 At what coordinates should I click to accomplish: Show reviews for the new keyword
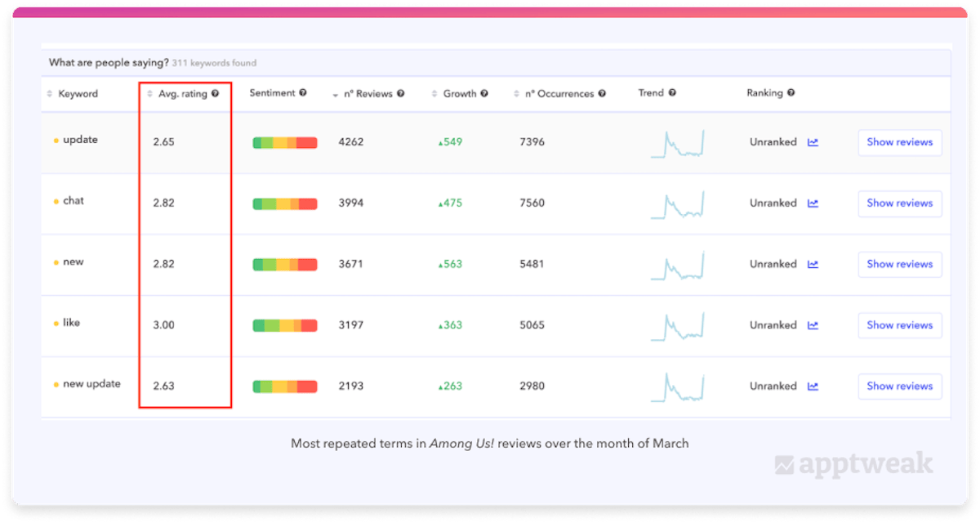point(899,264)
